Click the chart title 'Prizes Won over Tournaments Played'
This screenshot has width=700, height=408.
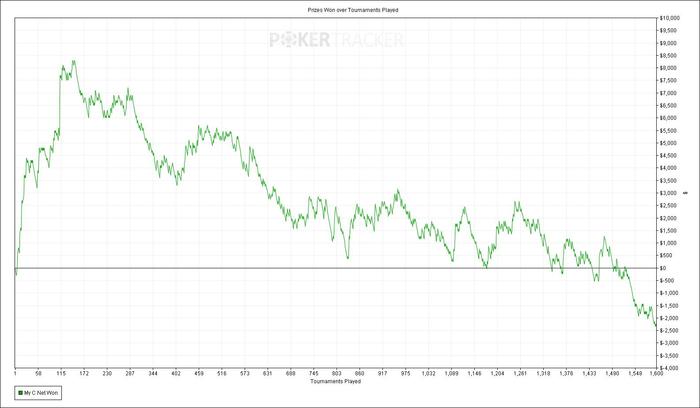[x=353, y=9]
